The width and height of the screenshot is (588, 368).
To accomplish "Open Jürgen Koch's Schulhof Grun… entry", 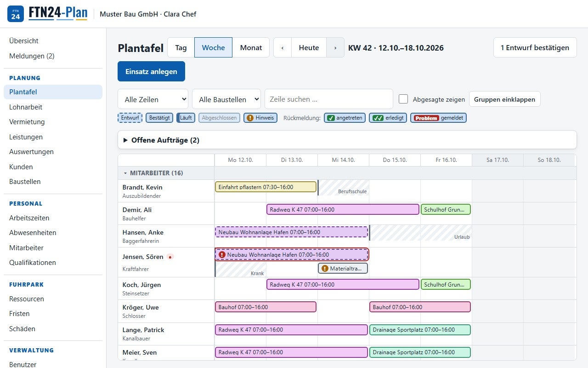I will [446, 284].
